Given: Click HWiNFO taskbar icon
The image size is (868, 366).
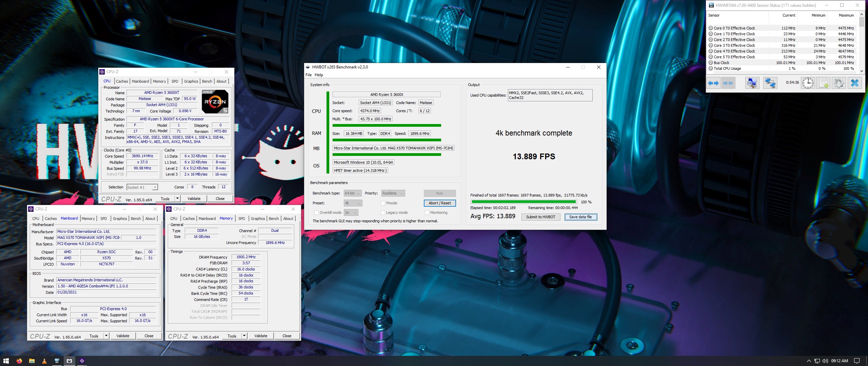Looking at the screenshot, I should [x=57, y=361].
